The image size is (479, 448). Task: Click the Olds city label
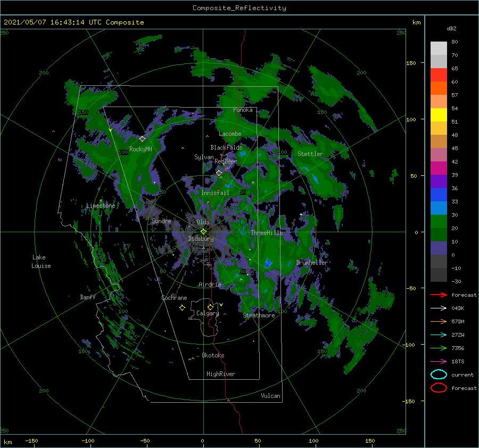pyautogui.click(x=203, y=222)
